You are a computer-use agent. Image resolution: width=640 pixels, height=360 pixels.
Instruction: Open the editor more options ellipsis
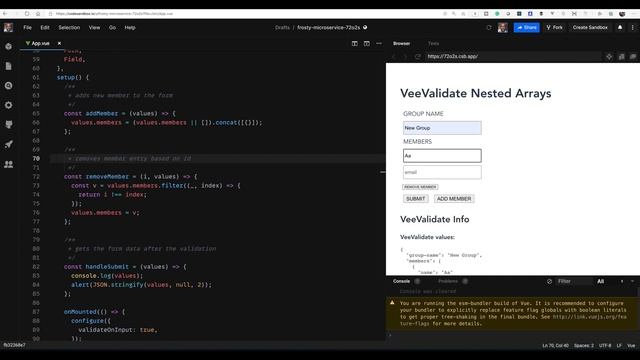pos(379,43)
